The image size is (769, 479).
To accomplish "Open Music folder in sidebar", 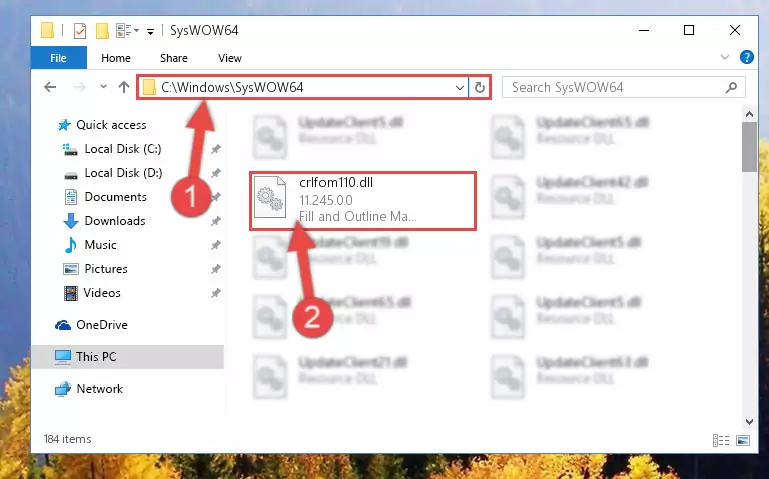I will (x=100, y=245).
